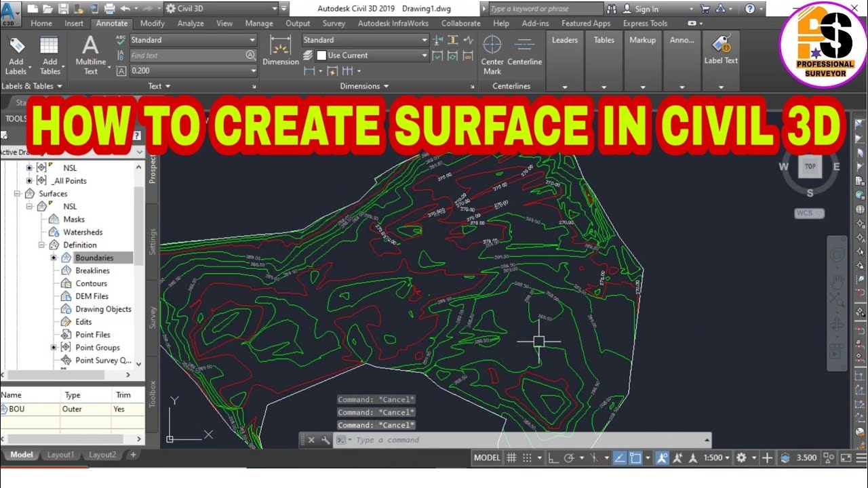Click the Dimension tool icon
Screen dimensions: 868x488
(x=280, y=46)
